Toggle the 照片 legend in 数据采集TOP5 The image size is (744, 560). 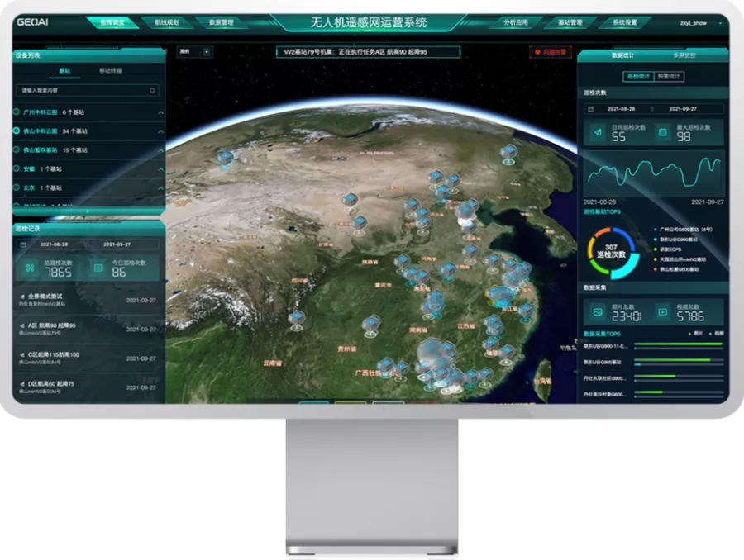point(695,334)
